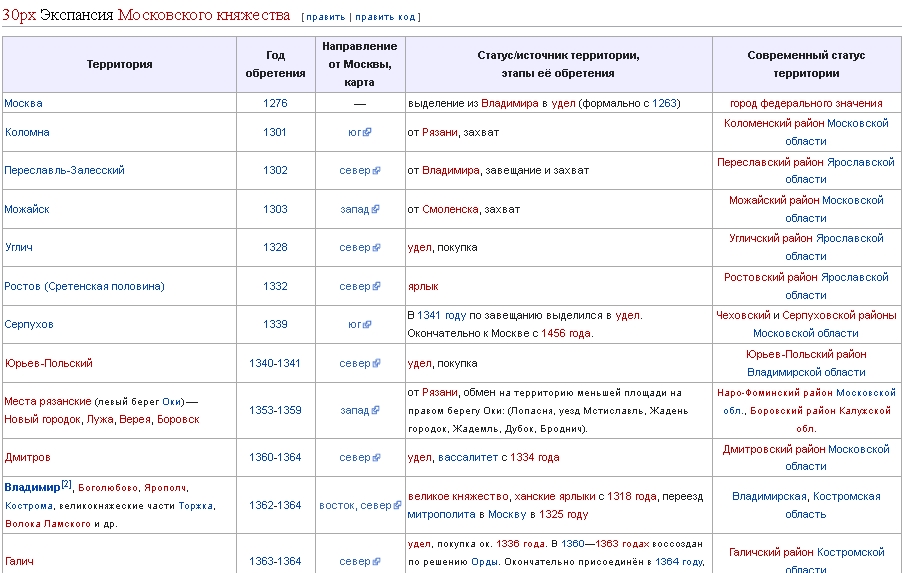Open the Можайск territory link

tap(27, 209)
